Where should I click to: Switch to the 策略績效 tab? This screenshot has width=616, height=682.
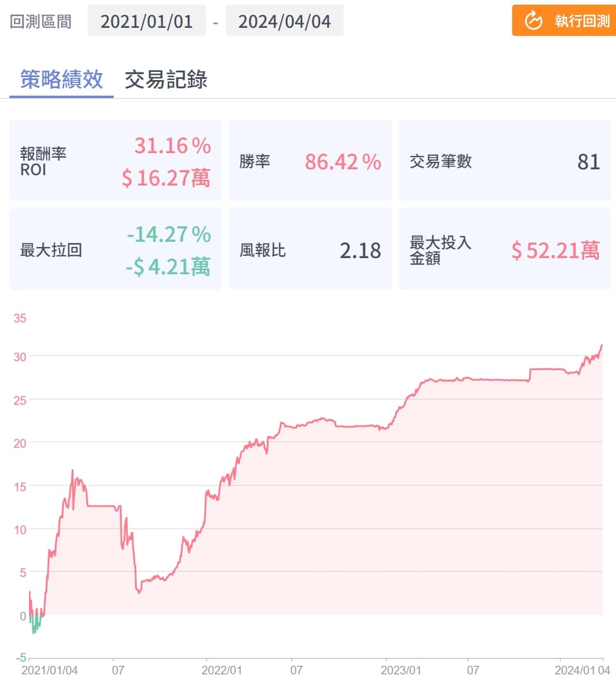[x=61, y=79]
